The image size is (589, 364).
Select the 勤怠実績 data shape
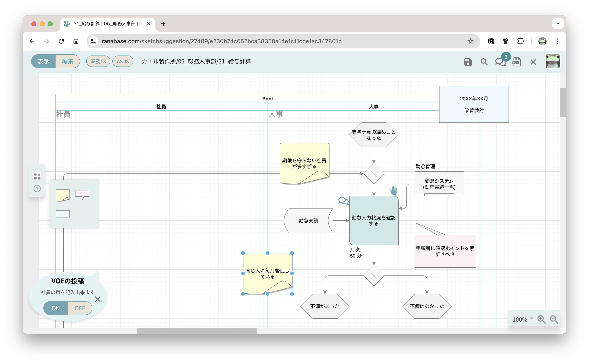coord(308,221)
